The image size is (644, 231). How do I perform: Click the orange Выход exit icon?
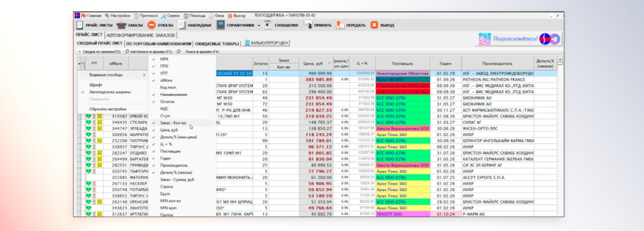coord(374,25)
